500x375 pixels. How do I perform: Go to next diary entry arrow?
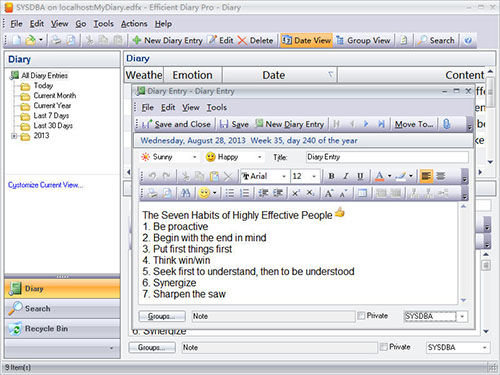[366, 124]
